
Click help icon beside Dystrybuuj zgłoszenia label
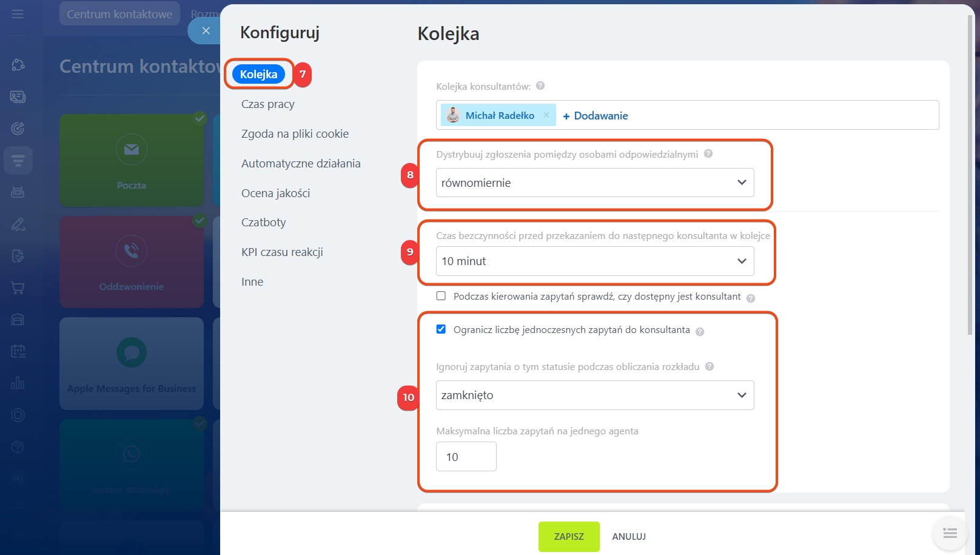coord(708,154)
